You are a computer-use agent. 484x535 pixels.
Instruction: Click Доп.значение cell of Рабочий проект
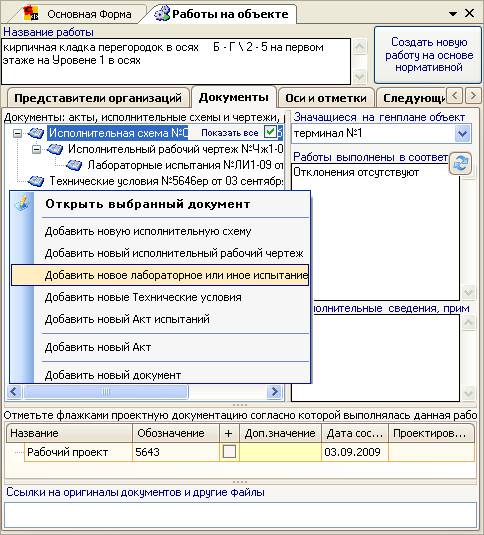pos(280,452)
